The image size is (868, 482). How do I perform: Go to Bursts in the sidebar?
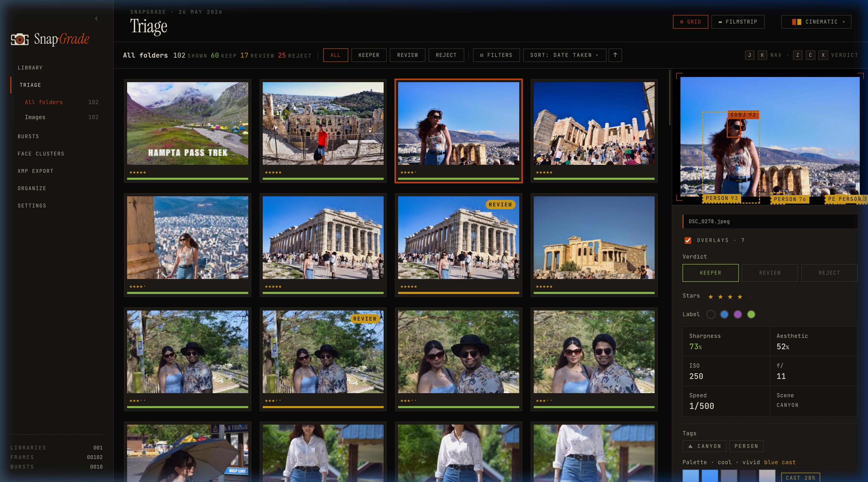[28, 136]
